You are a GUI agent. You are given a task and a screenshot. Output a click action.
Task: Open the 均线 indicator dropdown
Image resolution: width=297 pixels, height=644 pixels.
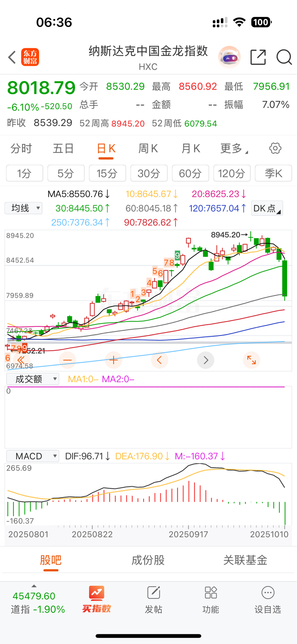point(24,208)
